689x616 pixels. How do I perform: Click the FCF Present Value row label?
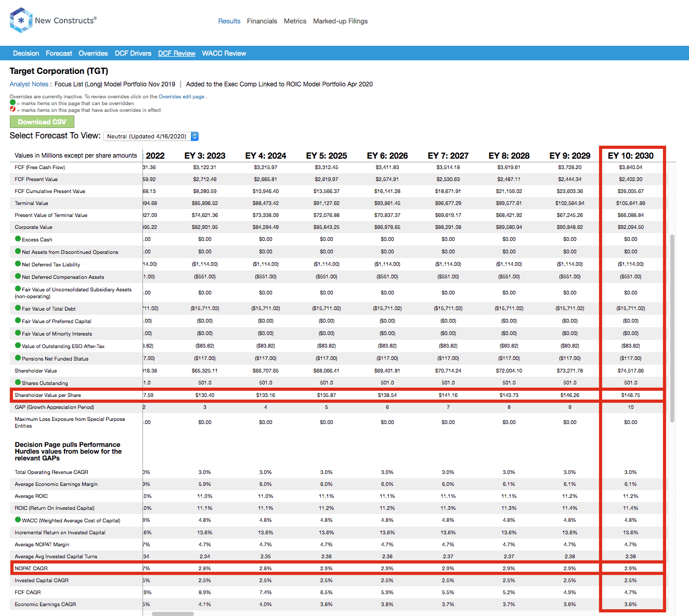pos(36,179)
